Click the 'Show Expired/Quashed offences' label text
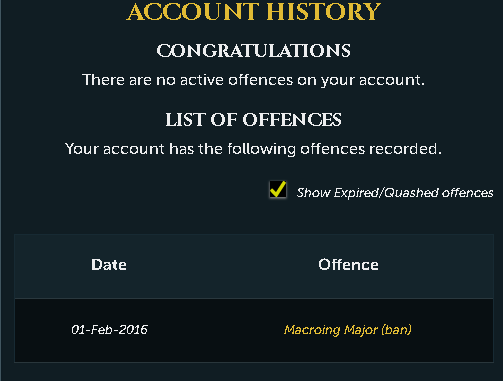Screen dimensions: 503x381 pos(395,193)
